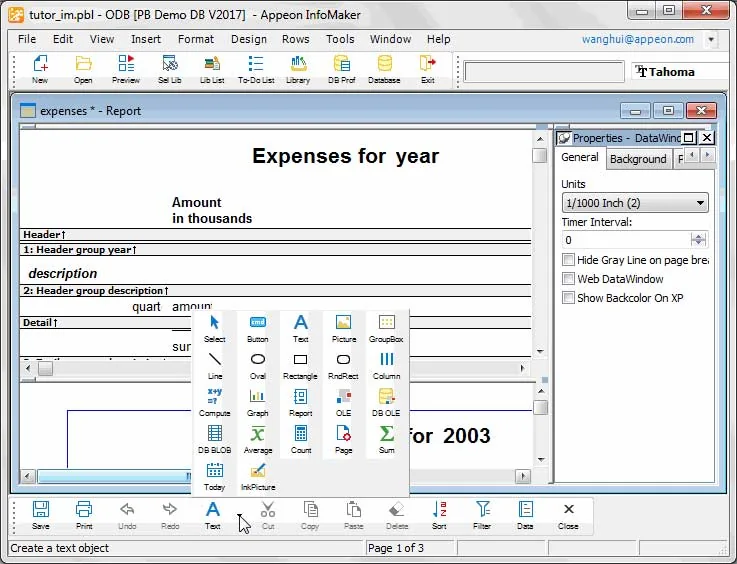This screenshot has width=737, height=564.
Task: Expand the account dropdown beside wanghui@appeon.com
Action: pyautogui.click(x=711, y=39)
